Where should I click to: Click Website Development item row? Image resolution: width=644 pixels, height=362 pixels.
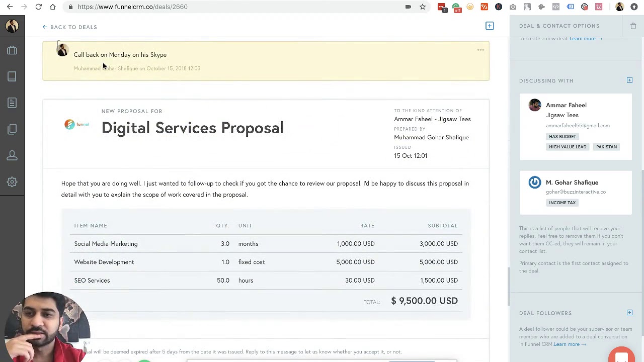click(266, 262)
